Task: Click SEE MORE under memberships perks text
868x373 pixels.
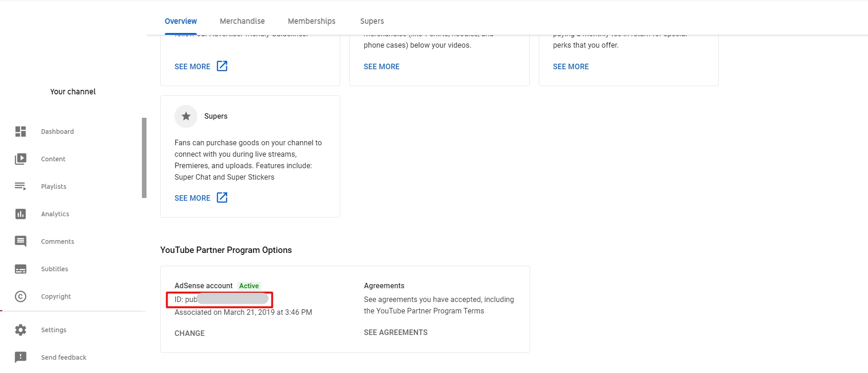Action: point(570,66)
